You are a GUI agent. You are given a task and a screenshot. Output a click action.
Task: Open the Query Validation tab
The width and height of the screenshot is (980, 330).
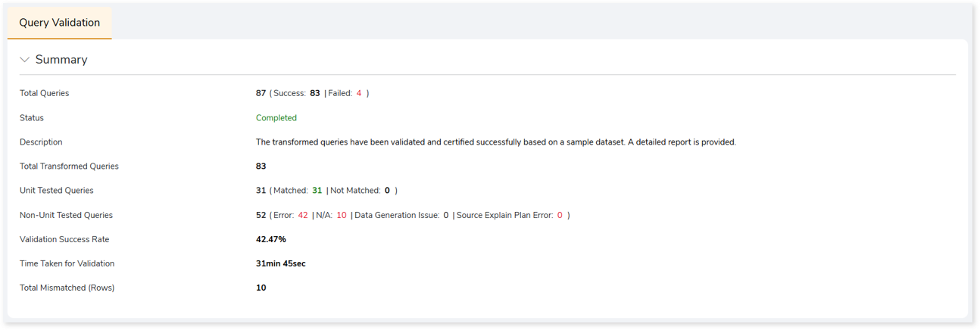60,23
